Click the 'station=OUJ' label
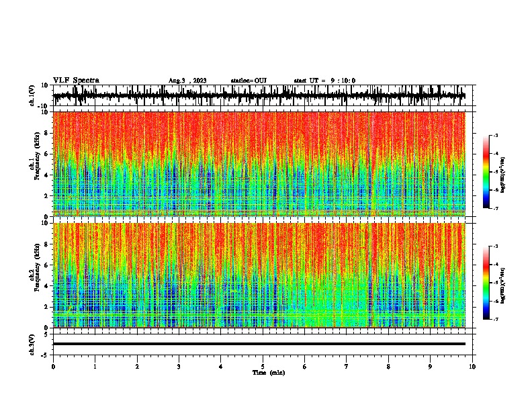 pos(249,81)
